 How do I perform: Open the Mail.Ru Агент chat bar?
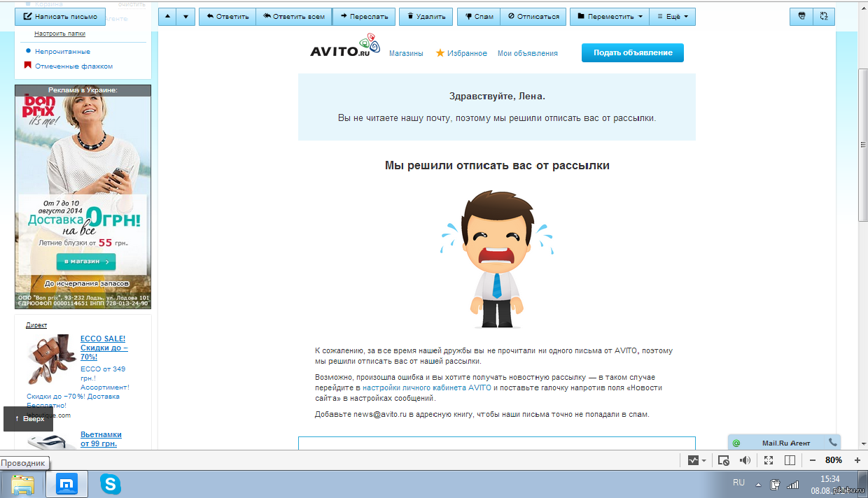click(x=785, y=442)
